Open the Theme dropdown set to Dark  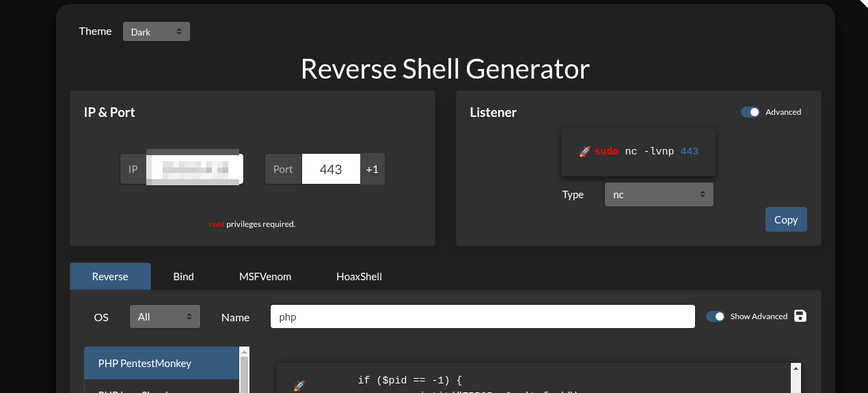pos(157,31)
